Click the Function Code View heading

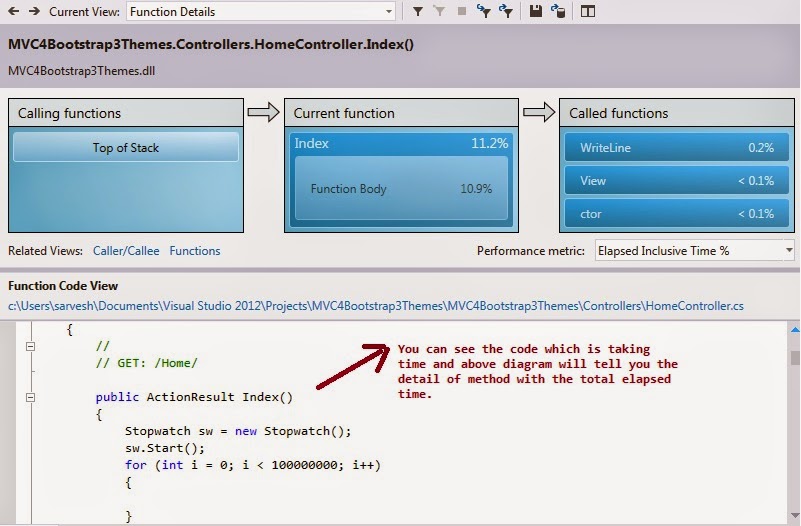click(63, 285)
